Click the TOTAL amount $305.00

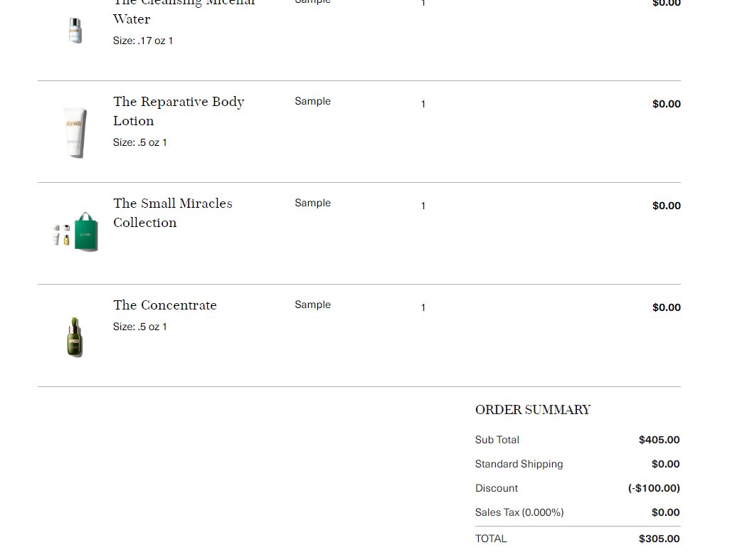point(659,539)
